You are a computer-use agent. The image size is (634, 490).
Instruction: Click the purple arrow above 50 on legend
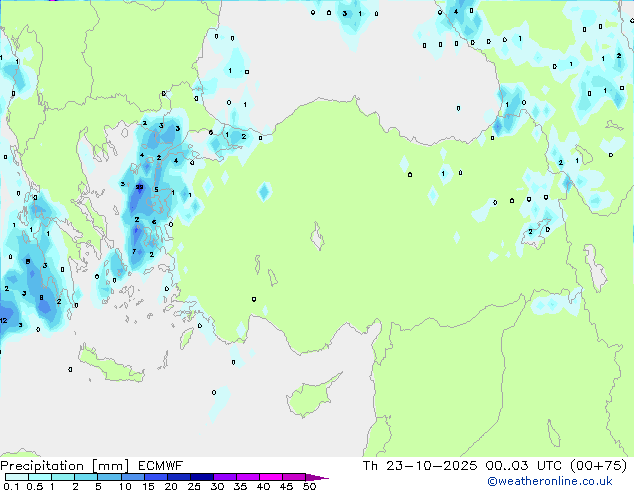coord(317,477)
